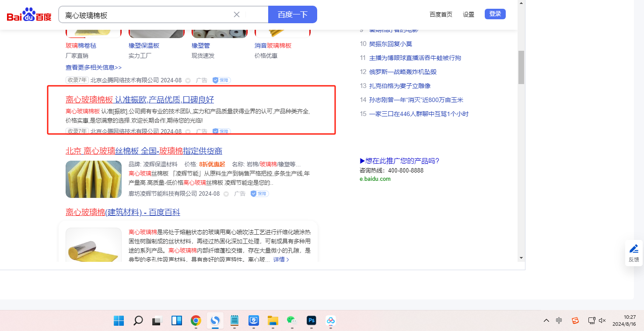Open Google Chrome in the taskbar

click(x=196, y=320)
